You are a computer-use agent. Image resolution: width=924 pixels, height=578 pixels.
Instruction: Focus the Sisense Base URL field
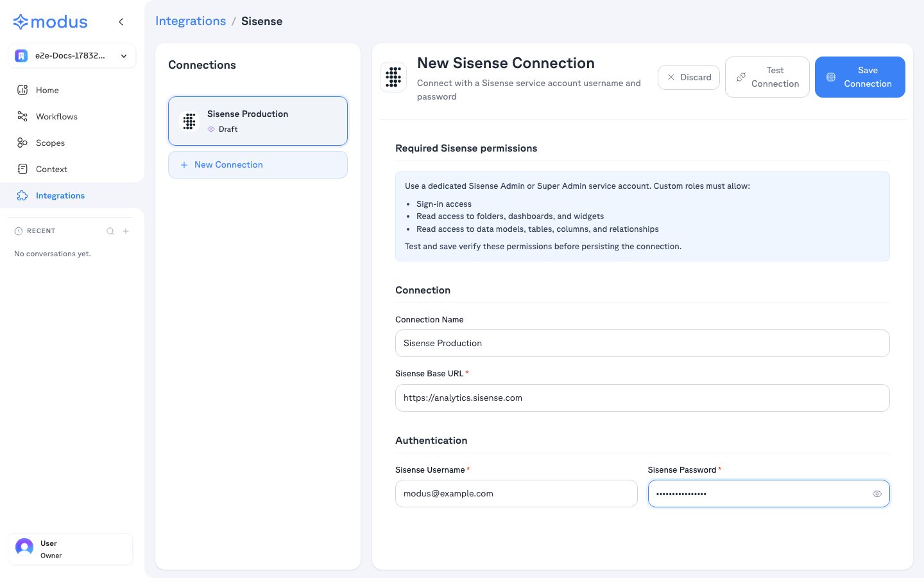pyautogui.click(x=642, y=398)
